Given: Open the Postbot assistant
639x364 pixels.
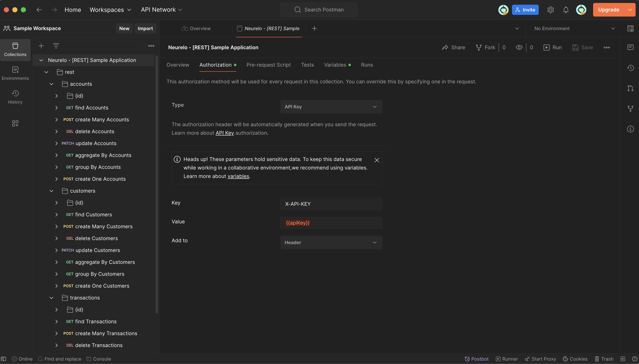Looking at the screenshot, I should pyautogui.click(x=476, y=359).
